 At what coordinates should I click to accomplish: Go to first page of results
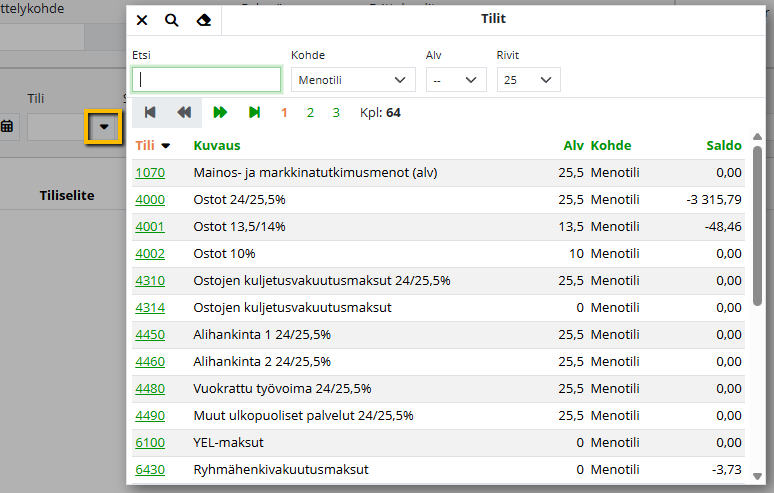(x=150, y=113)
